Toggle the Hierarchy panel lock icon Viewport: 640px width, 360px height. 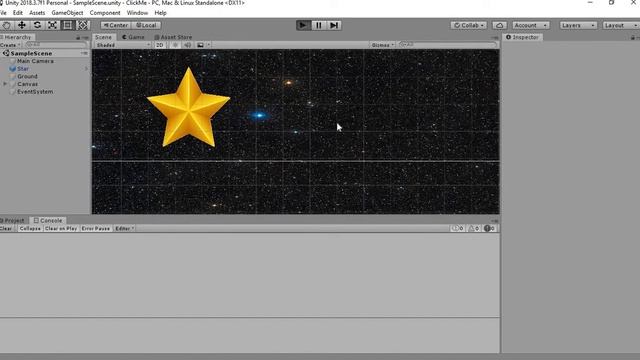[x=78, y=38]
